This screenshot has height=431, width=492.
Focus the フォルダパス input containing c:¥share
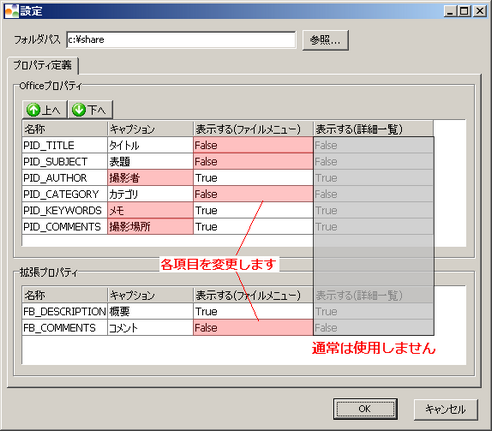coord(181,40)
